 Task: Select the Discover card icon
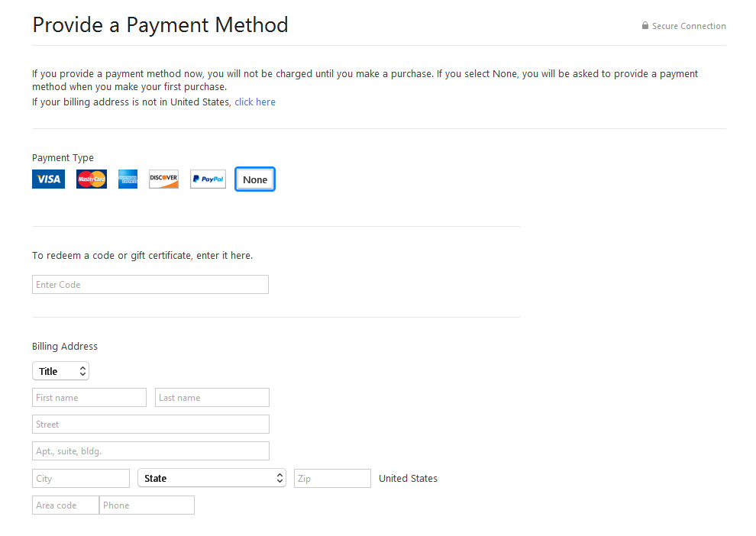pyautogui.click(x=164, y=179)
